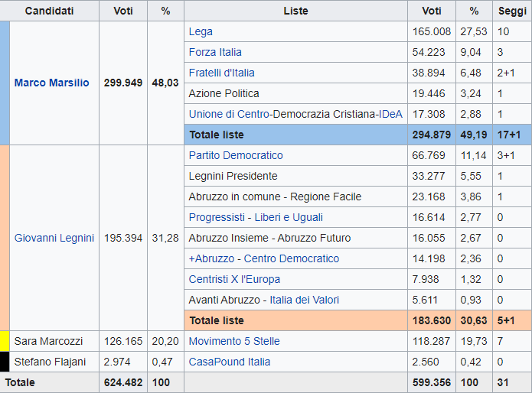Open the Italia dei Valori link
532x393 pixels.
[304, 300]
